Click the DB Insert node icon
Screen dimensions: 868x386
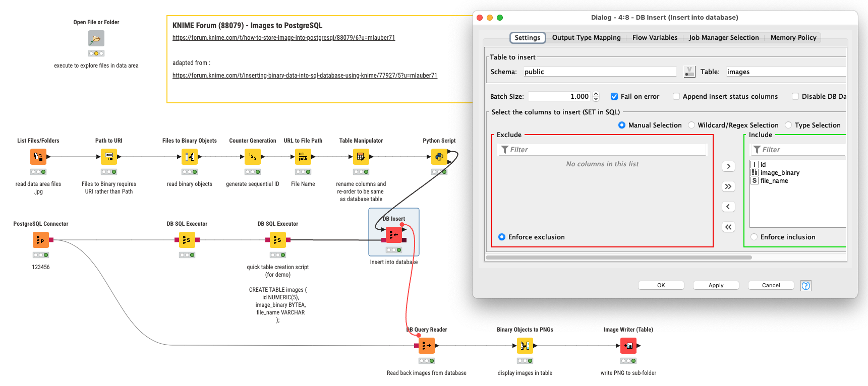pyautogui.click(x=394, y=235)
